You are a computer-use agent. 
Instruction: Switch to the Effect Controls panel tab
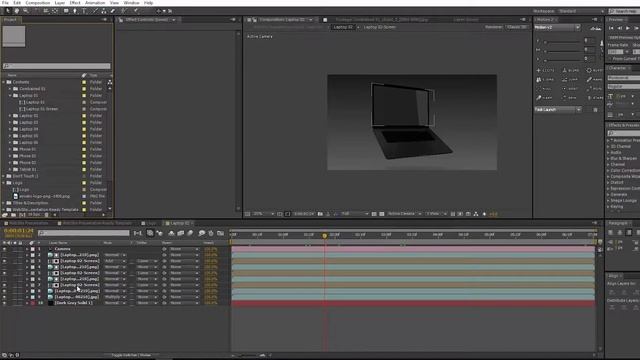(147, 20)
